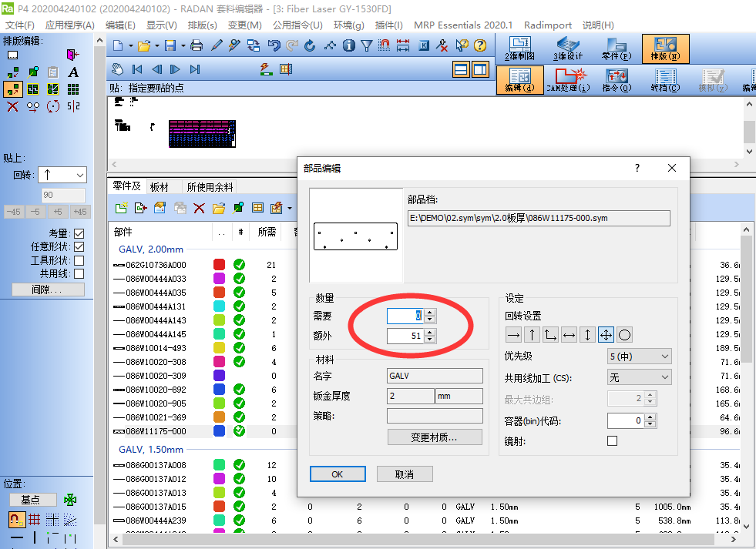This screenshot has height=549, width=756.
Task: Open the 回转 rotation dropdown
Action: coord(62,175)
